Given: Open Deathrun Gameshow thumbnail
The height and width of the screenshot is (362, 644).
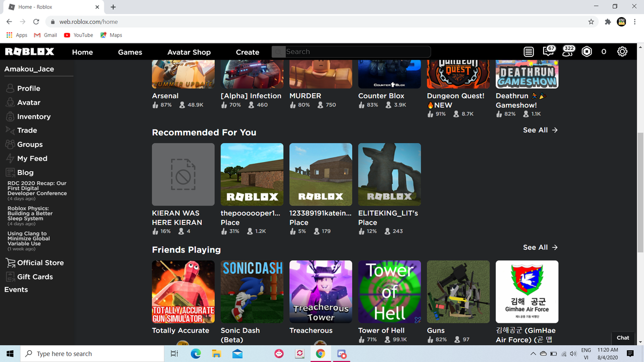Looking at the screenshot, I should tap(526, 74).
